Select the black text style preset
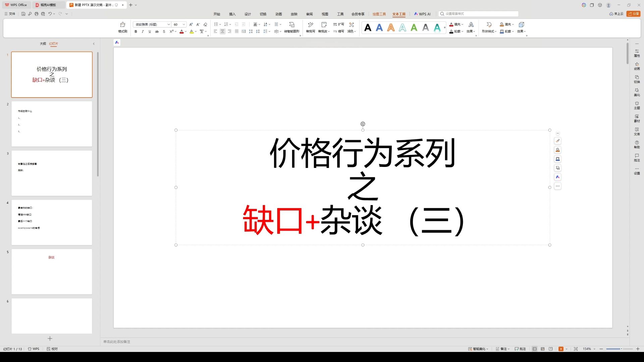Viewport: 644px width, 362px height. pos(368,27)
